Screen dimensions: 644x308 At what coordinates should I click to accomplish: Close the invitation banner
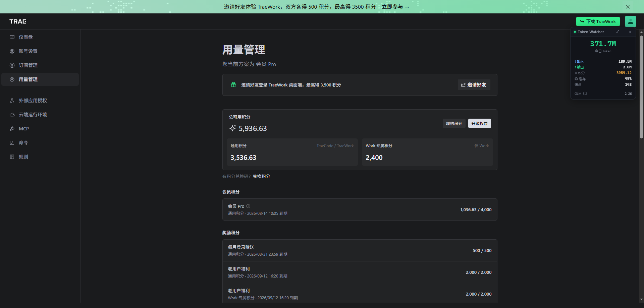[628, 7]
